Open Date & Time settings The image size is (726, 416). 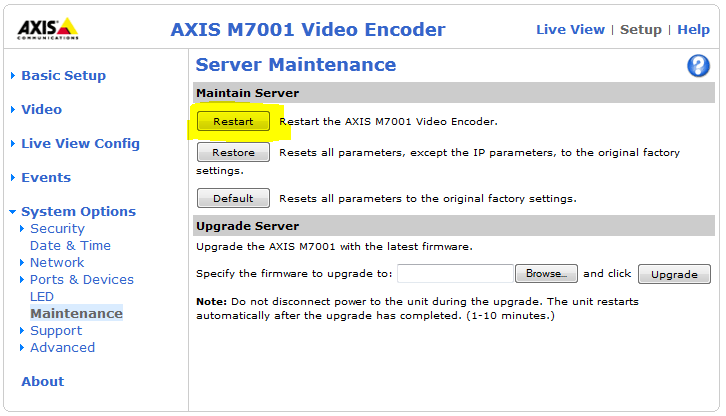pos(70,245)
